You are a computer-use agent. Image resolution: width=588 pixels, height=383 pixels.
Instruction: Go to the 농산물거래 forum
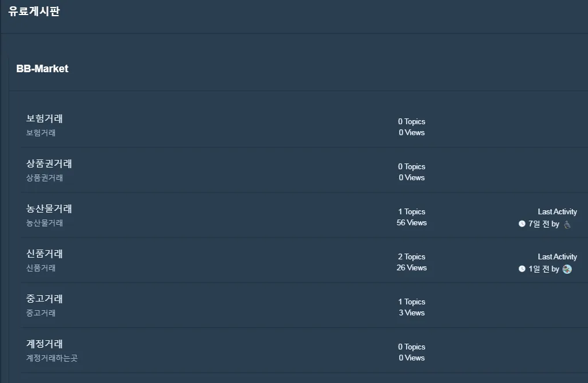point(49,209)
